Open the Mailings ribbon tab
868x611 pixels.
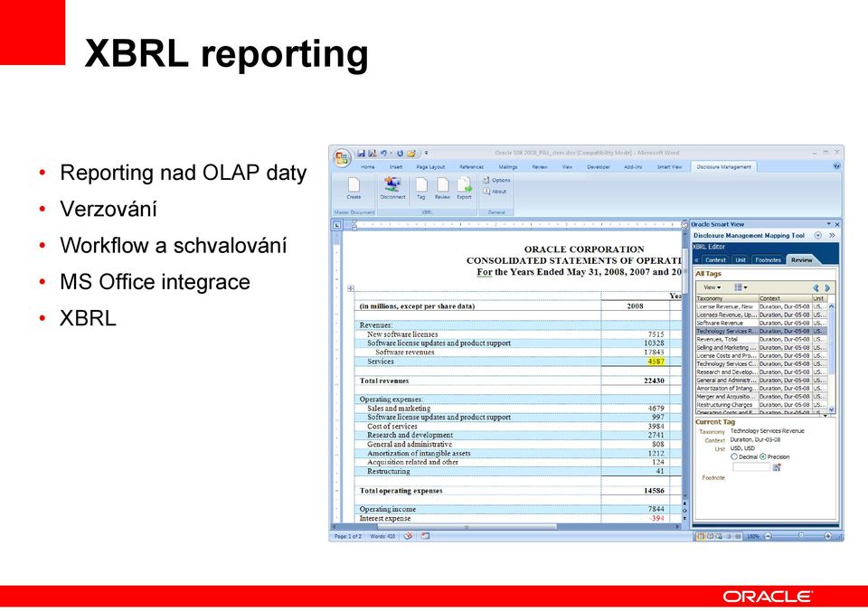[x=507, y=166]
